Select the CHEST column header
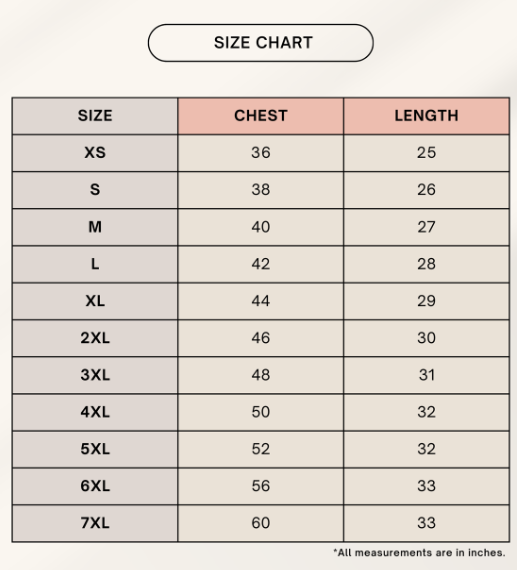517x570 pixels. (261, 116)
